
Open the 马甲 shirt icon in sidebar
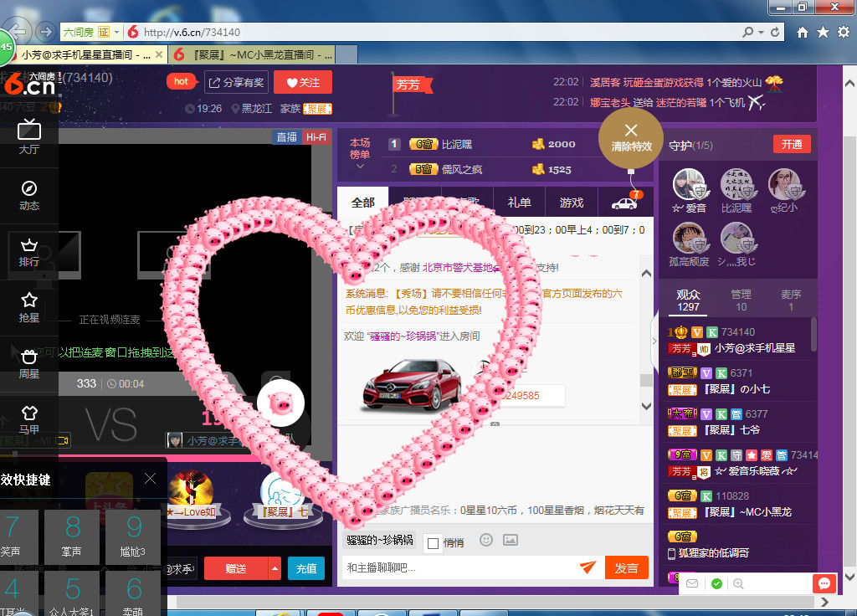(x=29, y=420)
